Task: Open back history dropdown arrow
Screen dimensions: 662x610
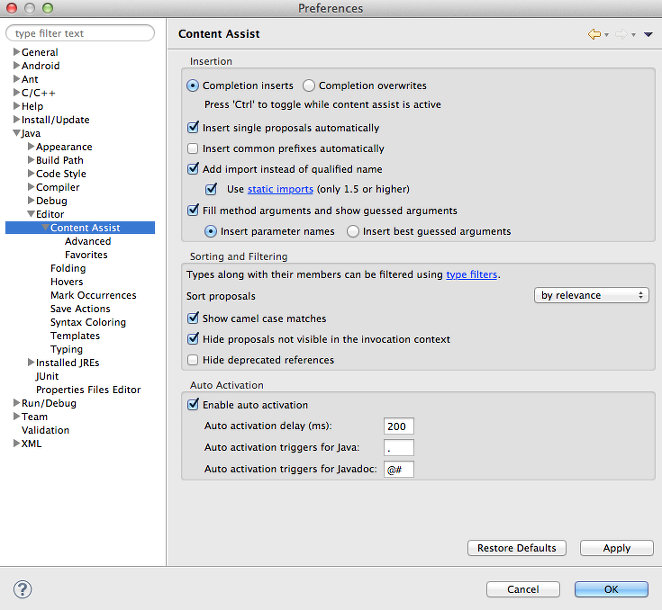Action: [x=607, y=35]
